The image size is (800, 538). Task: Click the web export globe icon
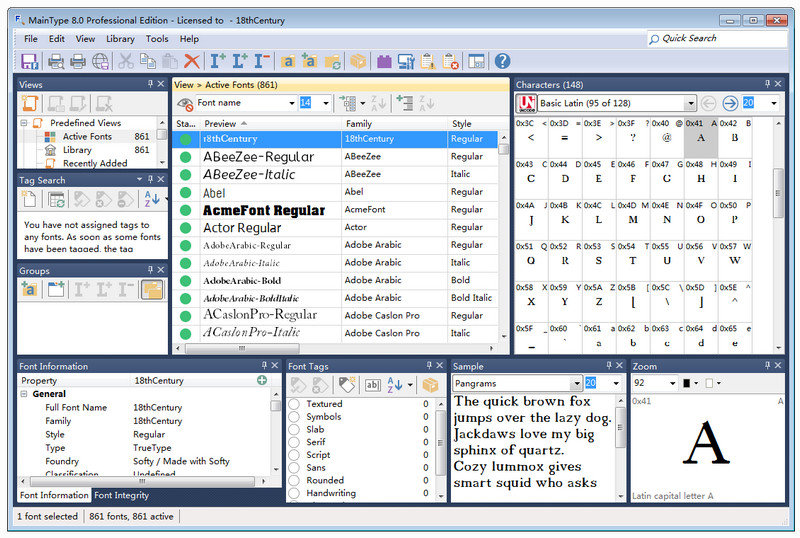pyautogui.click(x=101, y=61)
